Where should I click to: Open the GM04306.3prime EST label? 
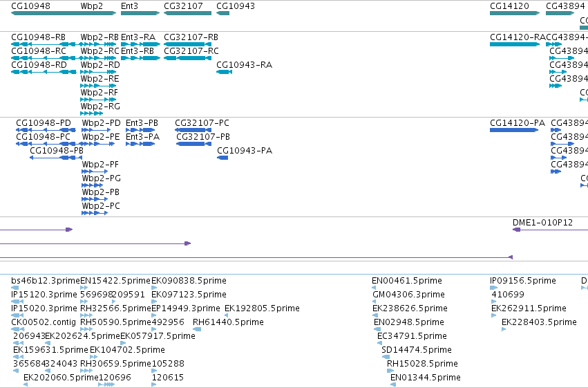tap(408, 295)
